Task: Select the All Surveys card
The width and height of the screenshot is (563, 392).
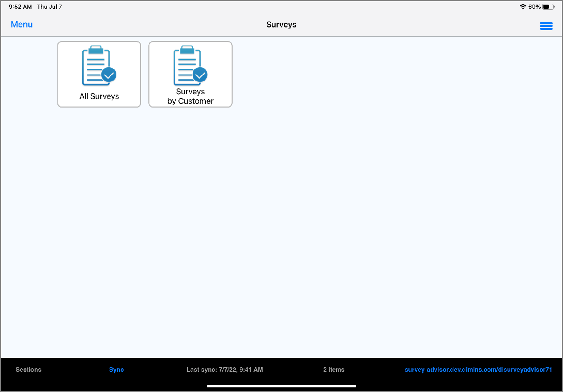Action: point(99,74)
